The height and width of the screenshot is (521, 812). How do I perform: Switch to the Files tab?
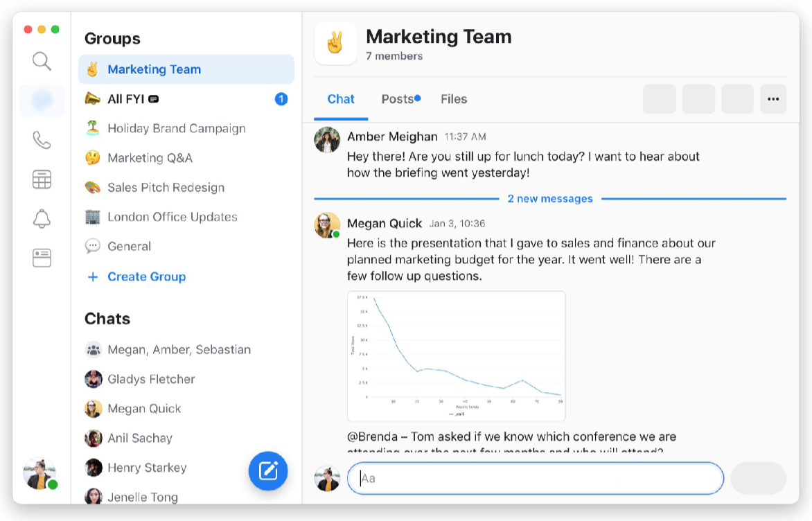(x=454, y=99)
